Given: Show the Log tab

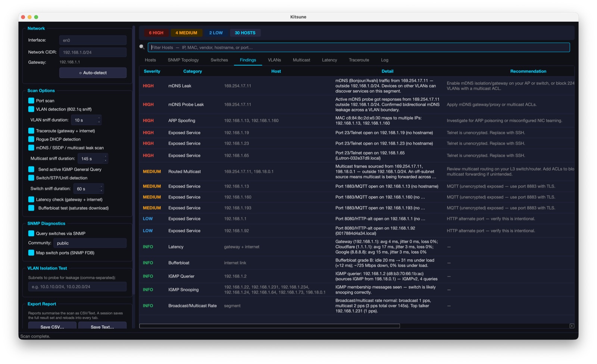Looking at the screenshot, I should (x=385, y=60).
